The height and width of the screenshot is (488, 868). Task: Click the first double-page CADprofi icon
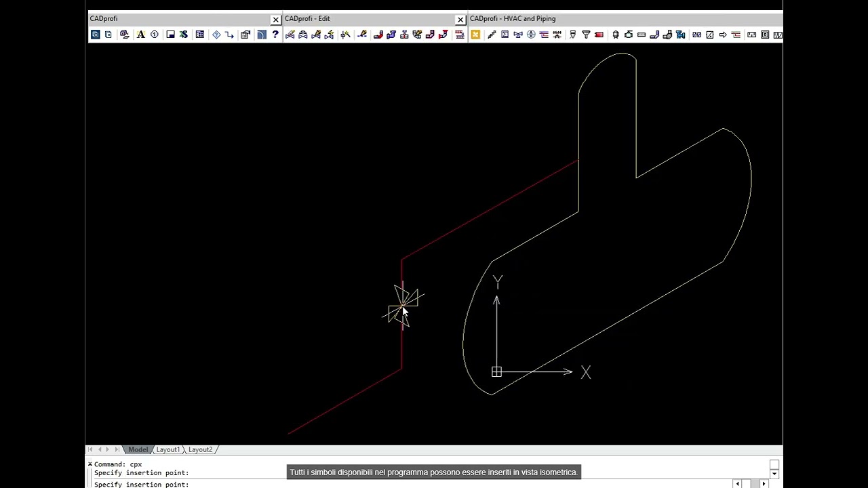(96, 35)
